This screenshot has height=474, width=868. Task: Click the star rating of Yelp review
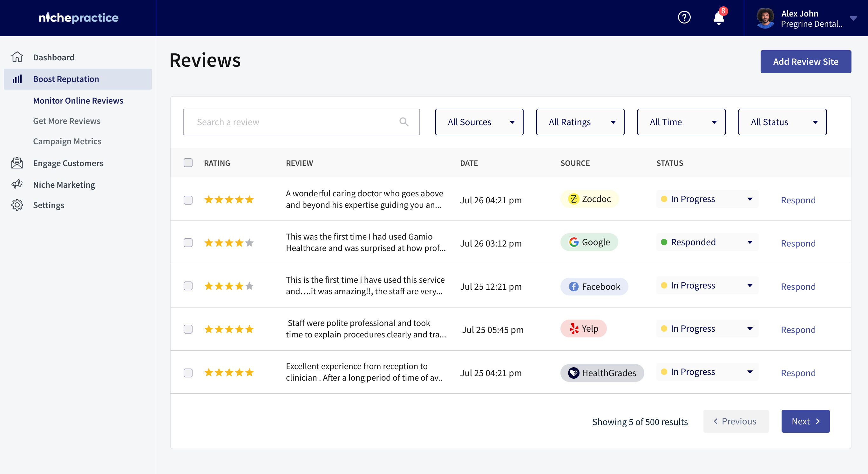coord(229,329)
